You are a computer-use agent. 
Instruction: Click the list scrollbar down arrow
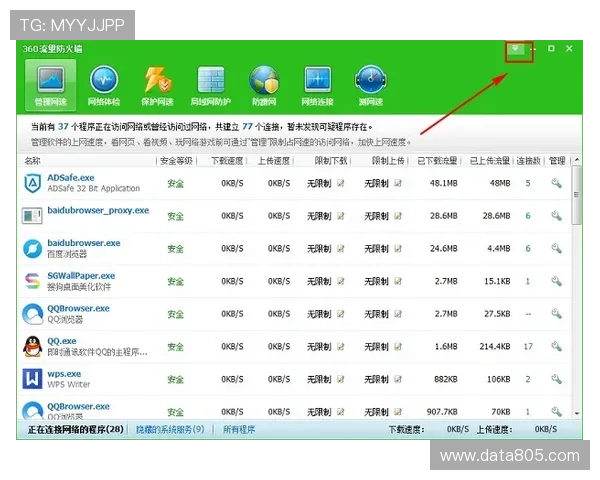577,413
